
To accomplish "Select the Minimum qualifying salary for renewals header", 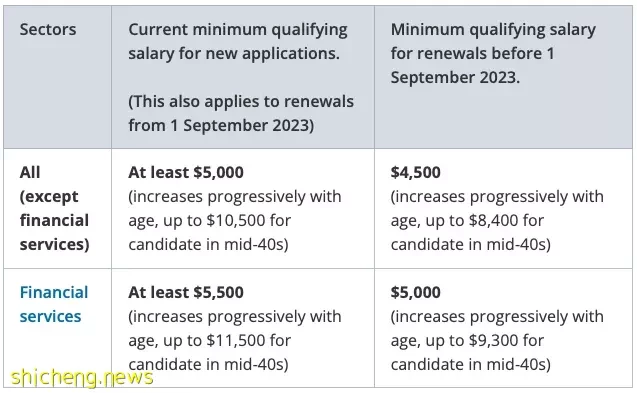I will point(493,53).
